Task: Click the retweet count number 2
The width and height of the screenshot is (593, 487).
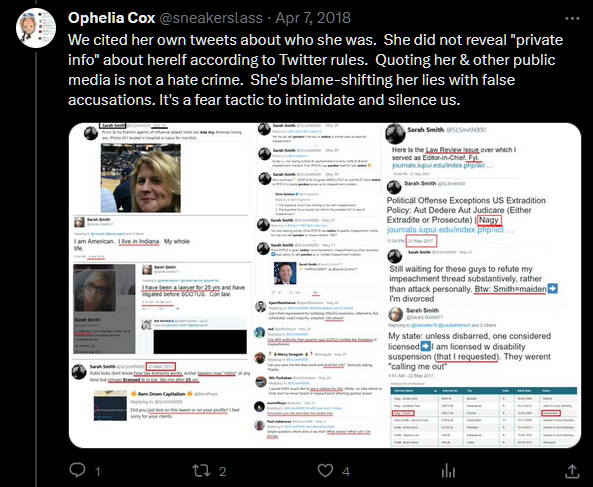Action: 223,471
